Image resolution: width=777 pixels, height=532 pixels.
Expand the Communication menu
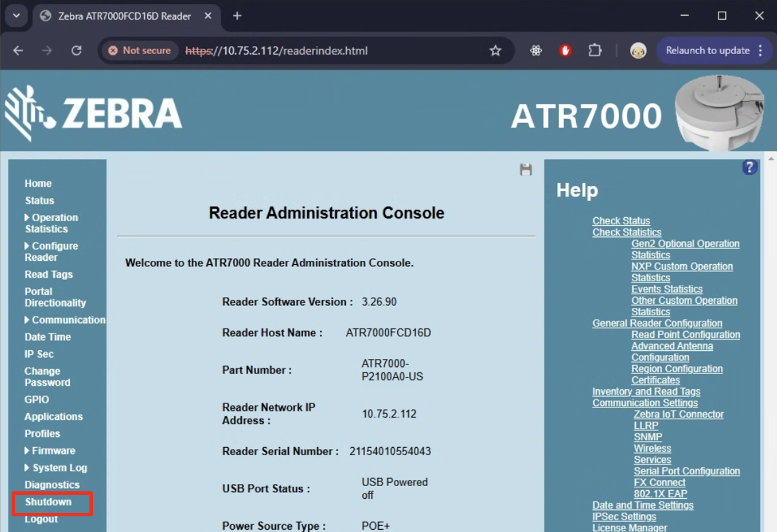[x=65, y=320]
